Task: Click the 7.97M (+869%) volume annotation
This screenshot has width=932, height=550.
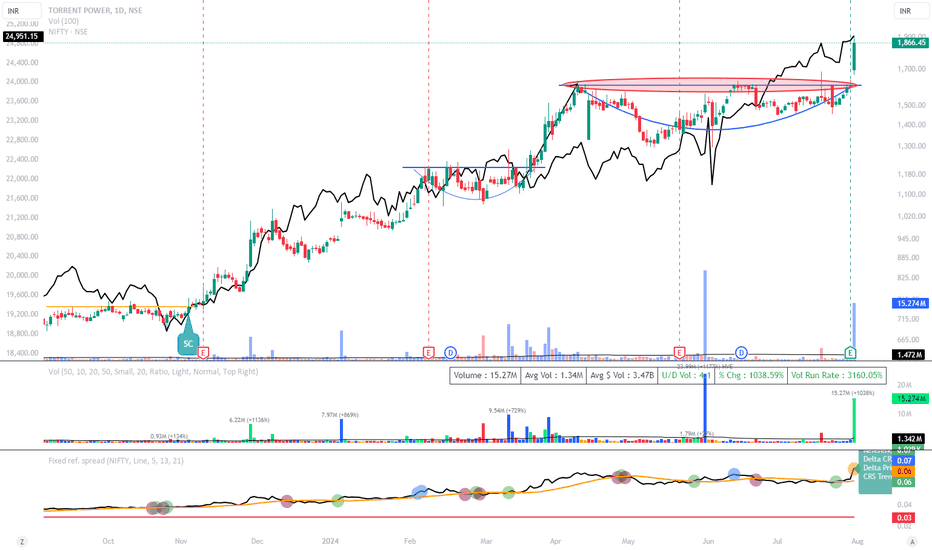Action: [x=339, y=414]
